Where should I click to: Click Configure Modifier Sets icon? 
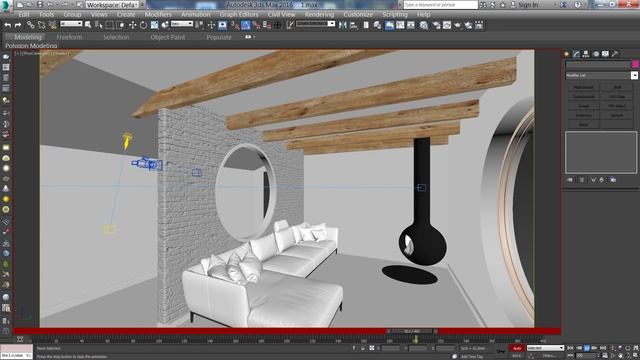point(613,180)
